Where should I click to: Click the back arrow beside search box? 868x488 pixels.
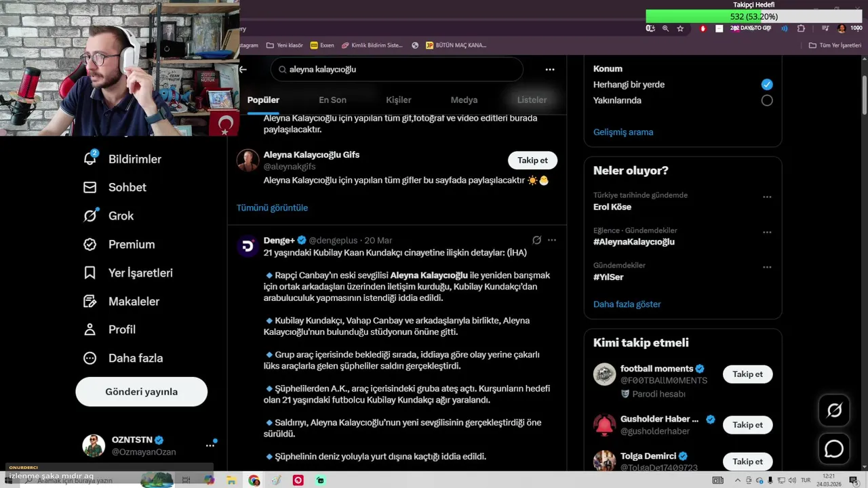point(243,69)
